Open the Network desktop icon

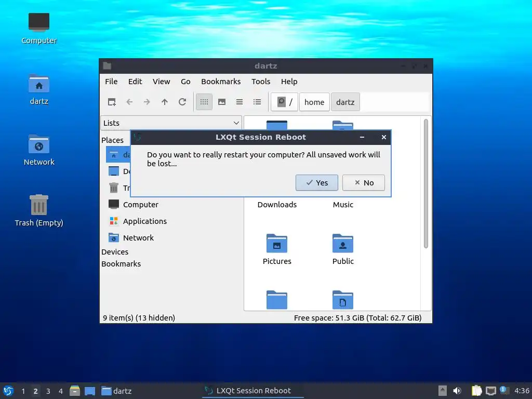click(x=39, y=150)
